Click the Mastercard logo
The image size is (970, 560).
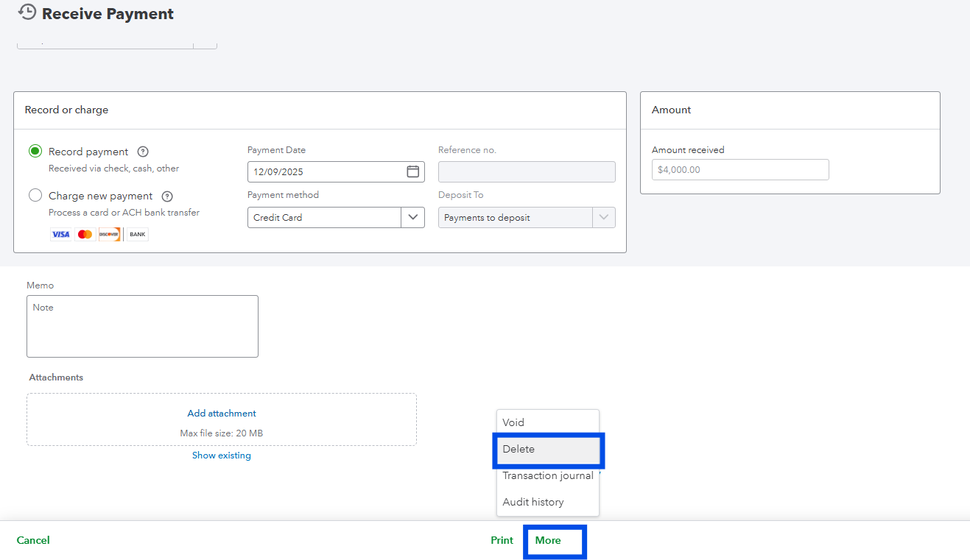click(85, 234)
